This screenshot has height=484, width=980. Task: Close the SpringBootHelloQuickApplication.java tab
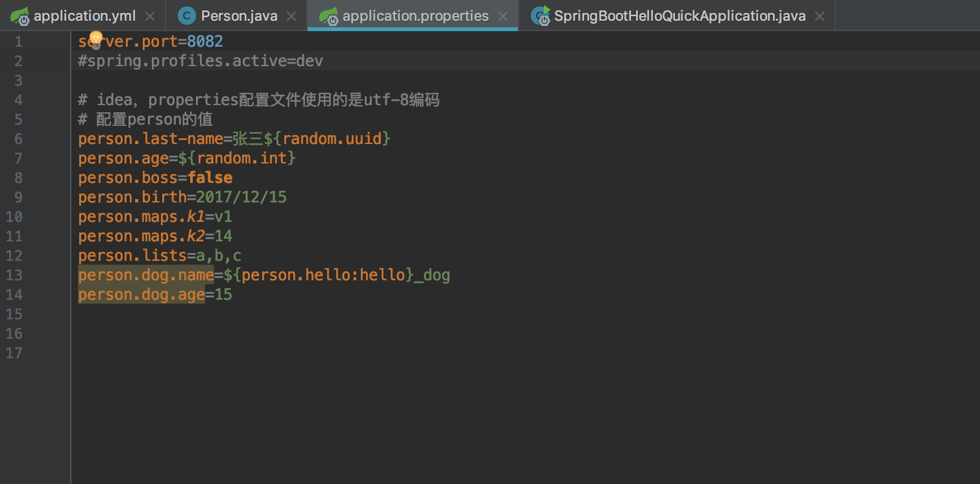(820, 16)
